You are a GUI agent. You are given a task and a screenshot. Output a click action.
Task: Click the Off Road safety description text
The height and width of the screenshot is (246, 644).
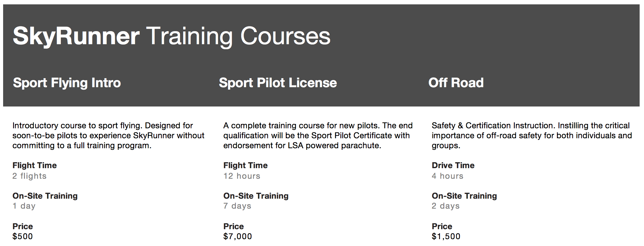[x=532, y=135]
